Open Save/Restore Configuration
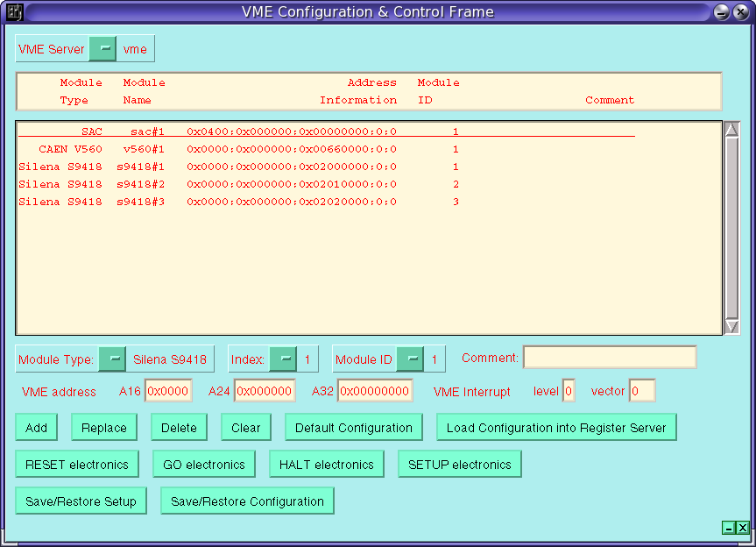The image size is (756, 547). coord(247,501)
